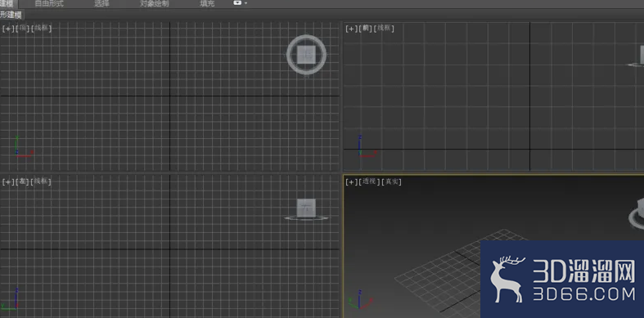Open the [+] menu of top viewport
The height and width of the screenshot is (318, 644).
click(8, 29)
